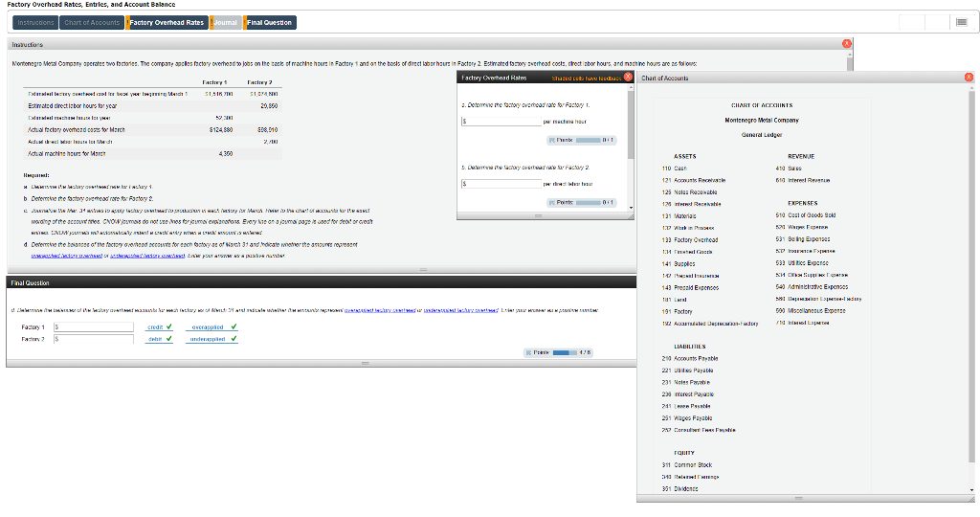Click Factory 1 balance amount field
Viewport: 980px width, 517px height.
coord(93,326)
